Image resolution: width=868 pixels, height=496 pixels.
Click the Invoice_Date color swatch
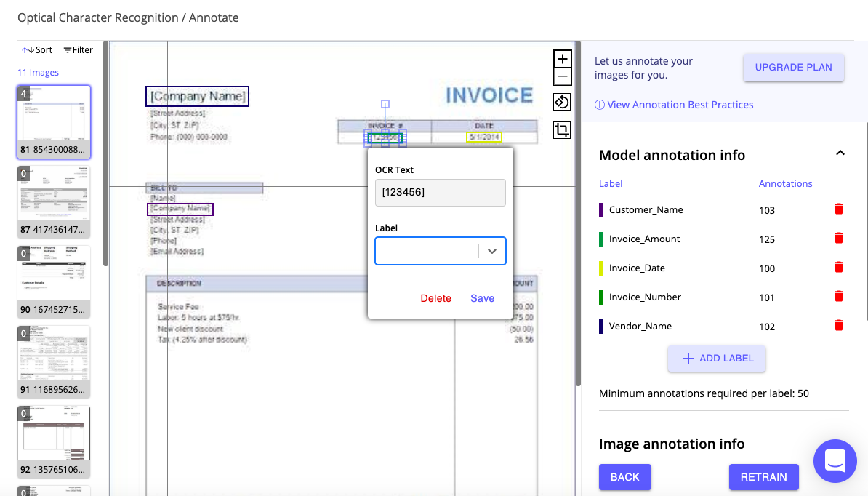pyautogui.click(x=601, y=268)
